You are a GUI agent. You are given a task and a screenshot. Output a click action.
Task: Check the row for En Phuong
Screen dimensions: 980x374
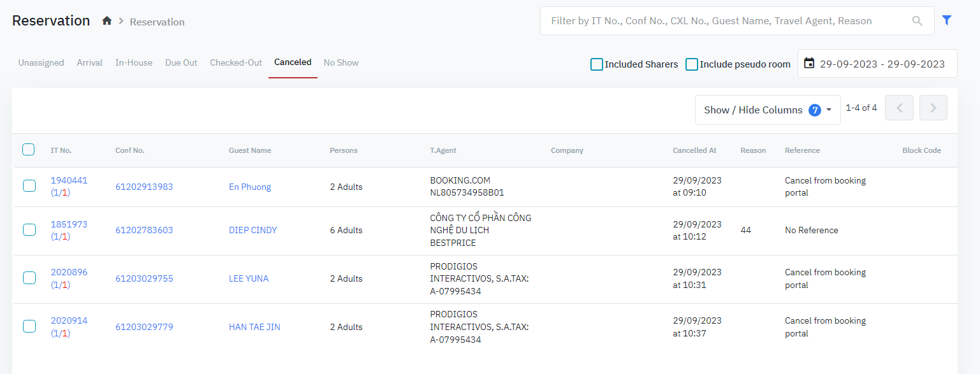tap(29, 186)
